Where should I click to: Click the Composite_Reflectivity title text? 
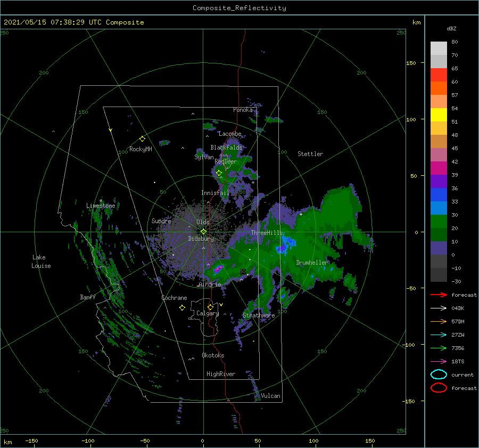pos(239,8)
